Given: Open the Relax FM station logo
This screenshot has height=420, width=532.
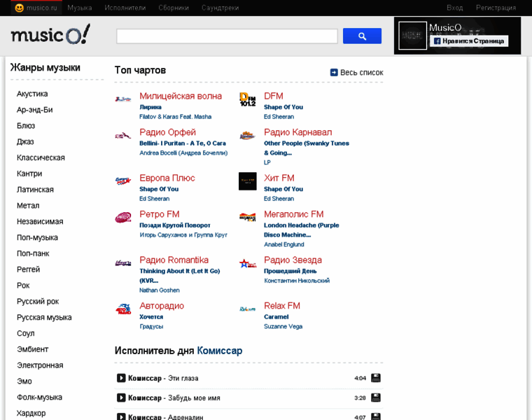Looking at the screenshot, I should tap(248, 309).
